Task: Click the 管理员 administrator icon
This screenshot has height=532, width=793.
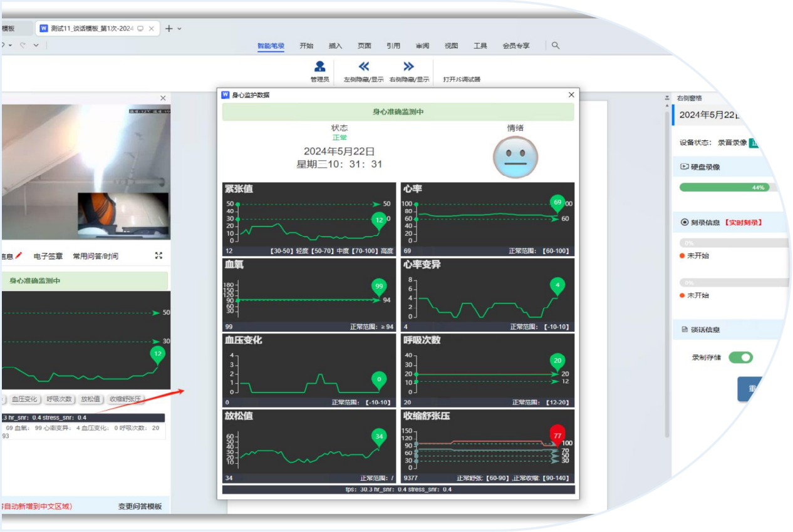Action: pyautogui.click(x=319, y=66)
